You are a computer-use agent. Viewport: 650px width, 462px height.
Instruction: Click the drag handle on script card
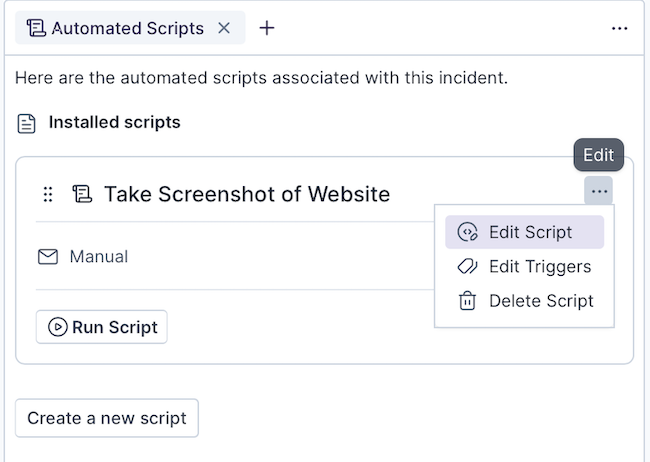tap(47, 194)
